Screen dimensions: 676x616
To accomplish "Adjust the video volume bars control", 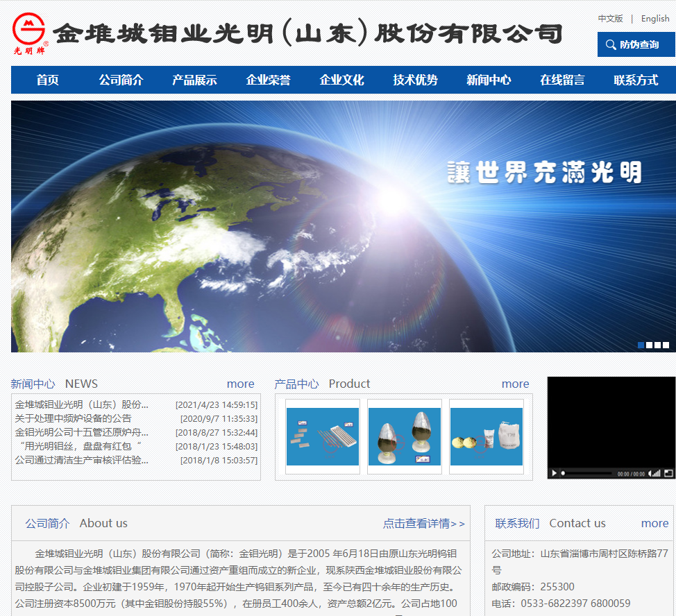I will point(655,473).
